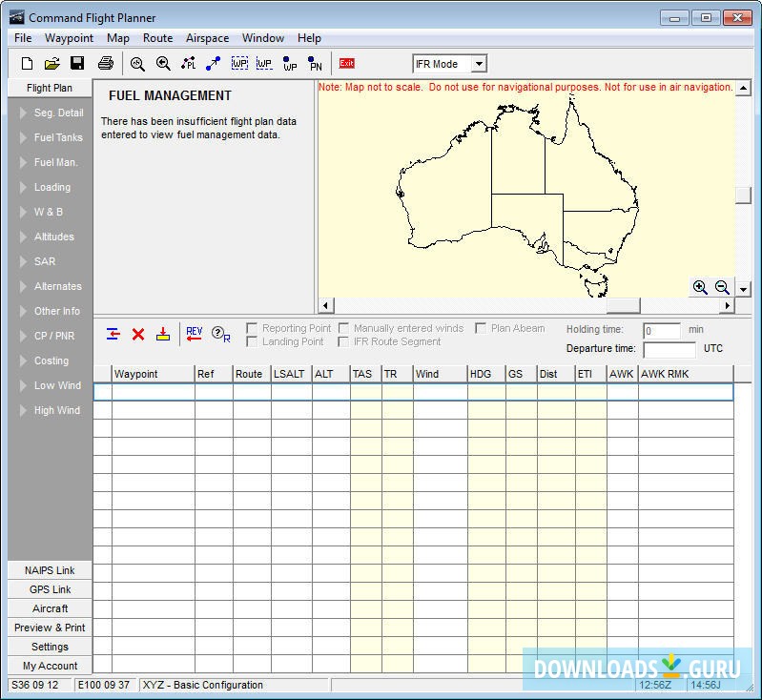Image resolution: width=762 pixels, height=700 pixels.
Task: Click the printer icon in the toolbar
Action: pos(106,63)
